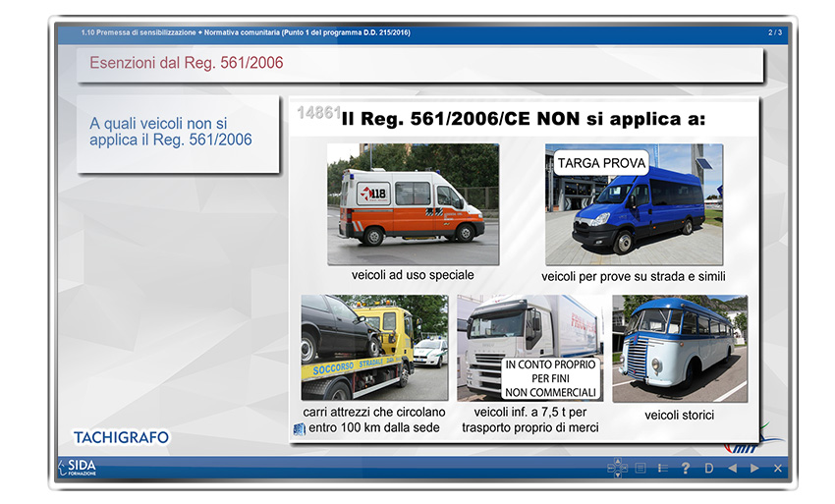Click the D icon in bottom toolbar
Image resolution: width=835 pixels, height=504 pixels.
(708, 469)
